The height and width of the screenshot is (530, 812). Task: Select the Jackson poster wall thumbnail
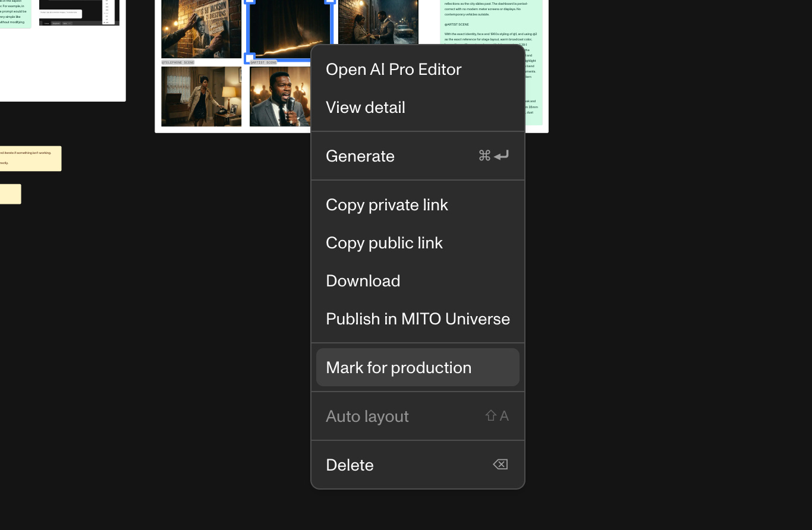tap(202, 29)
